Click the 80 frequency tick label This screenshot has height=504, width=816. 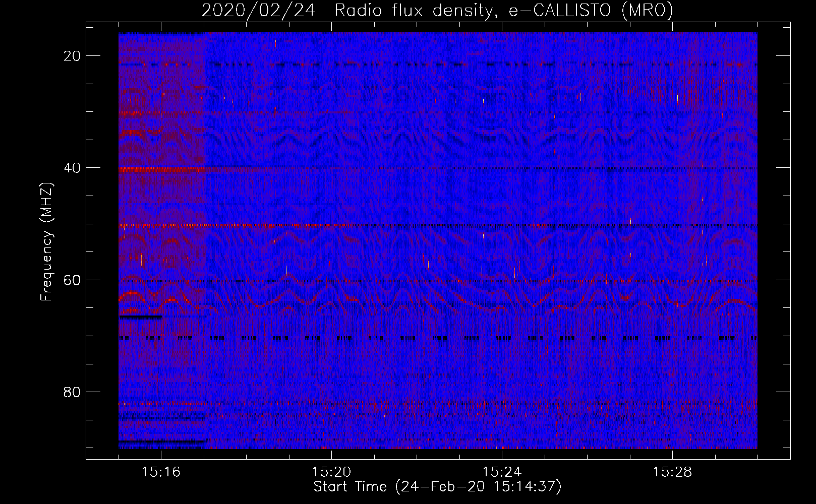[x=72, y=392]
